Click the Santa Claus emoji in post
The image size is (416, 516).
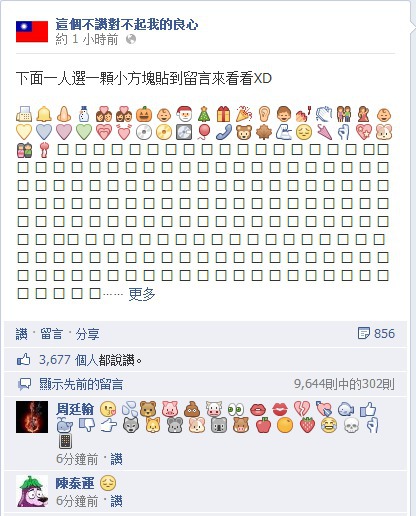pos(184,114)
